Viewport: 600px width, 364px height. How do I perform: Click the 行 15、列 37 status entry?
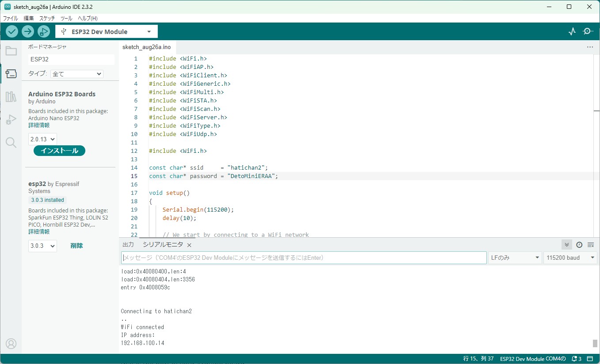pyautogui.click(x=478, y=359)
